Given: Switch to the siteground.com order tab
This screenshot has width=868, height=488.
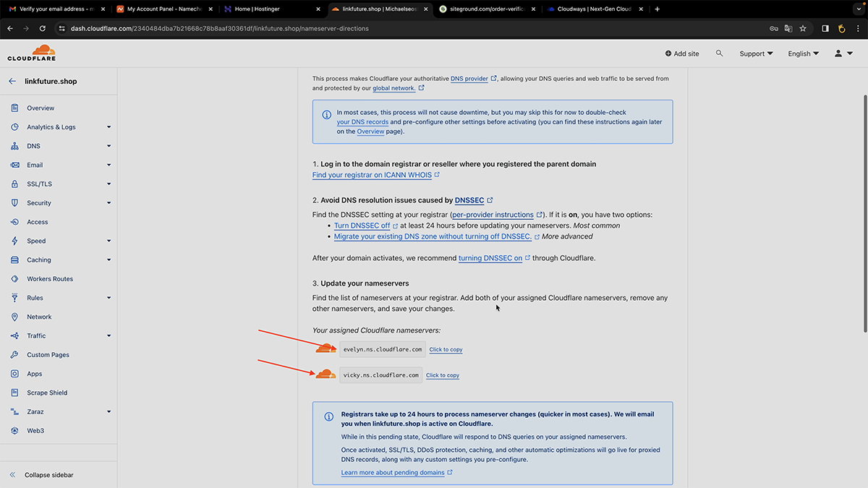Looking at the screenshot, I should coord(488,9).
